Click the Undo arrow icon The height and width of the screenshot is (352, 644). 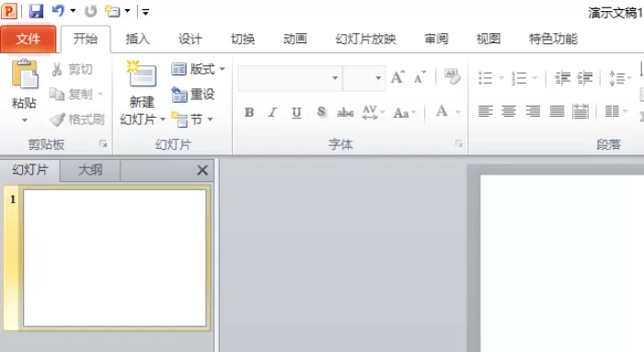(57, 11)
